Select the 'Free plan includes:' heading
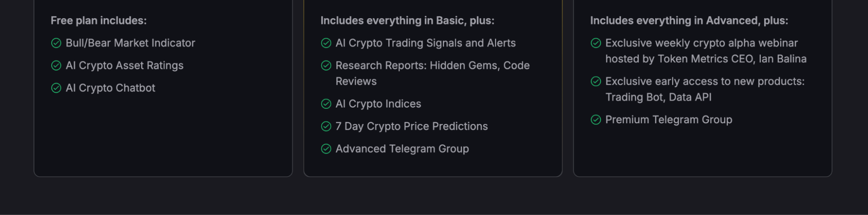 click(99, 20)
